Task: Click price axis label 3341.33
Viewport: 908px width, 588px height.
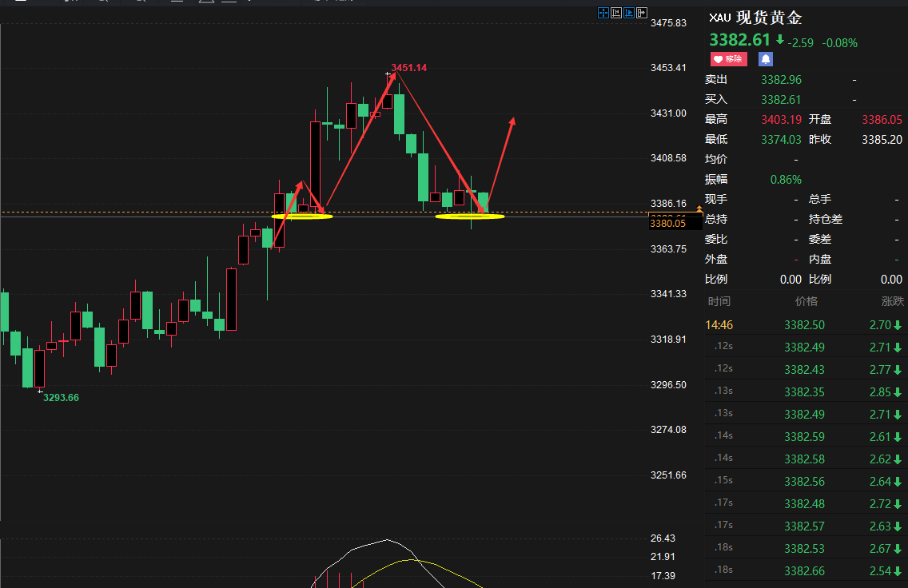Action: tap(668, 294)
